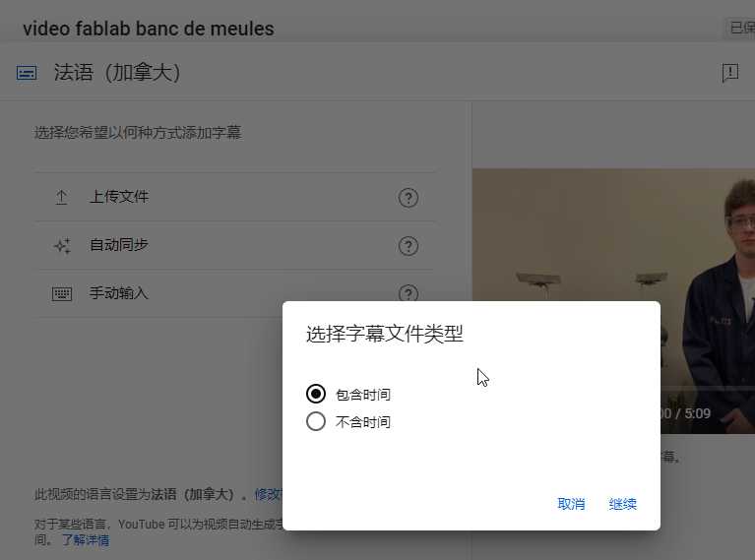Open help icon next to 手动输入
The image size is (755, 560).
coord(409,292)
